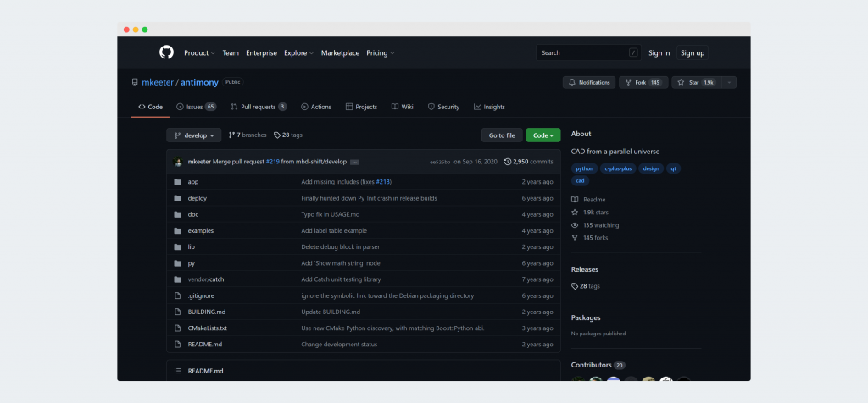Click the eye icon beside 135 watching
Screen dimensions: 868x403
tap(575, 225)
